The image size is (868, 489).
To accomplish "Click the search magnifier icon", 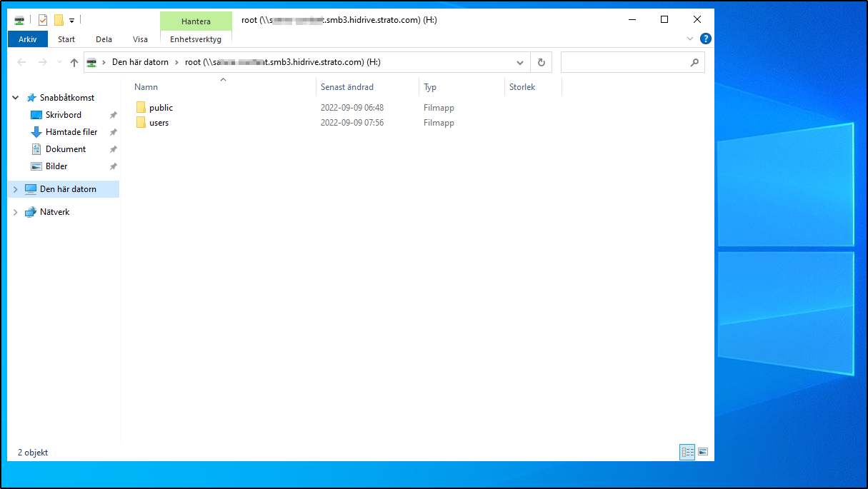I will (x=694, y=63).
